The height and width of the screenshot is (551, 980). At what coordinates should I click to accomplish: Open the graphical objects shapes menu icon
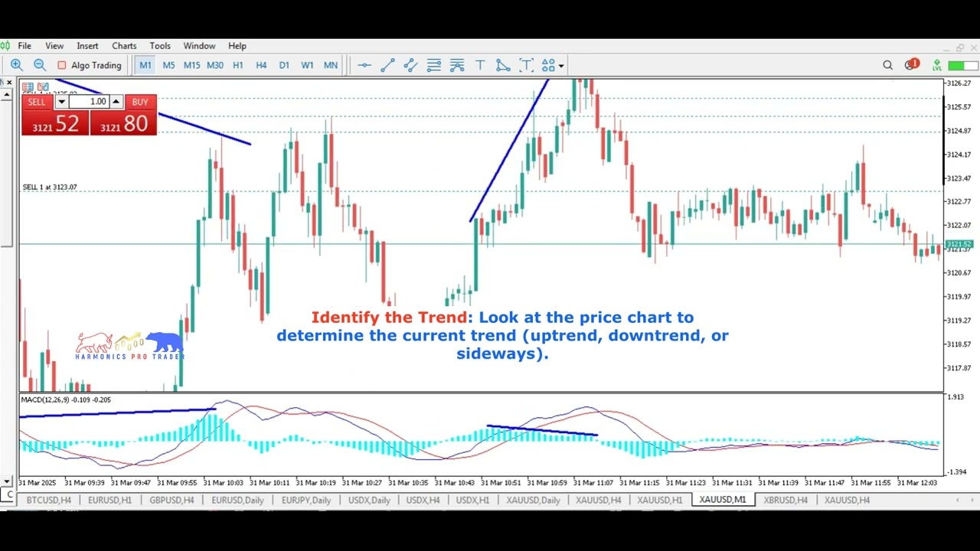[548, 66]
